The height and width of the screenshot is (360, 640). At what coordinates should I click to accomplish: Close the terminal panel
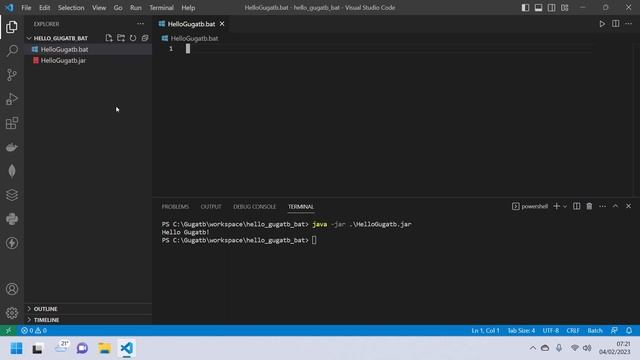point(629,207)
